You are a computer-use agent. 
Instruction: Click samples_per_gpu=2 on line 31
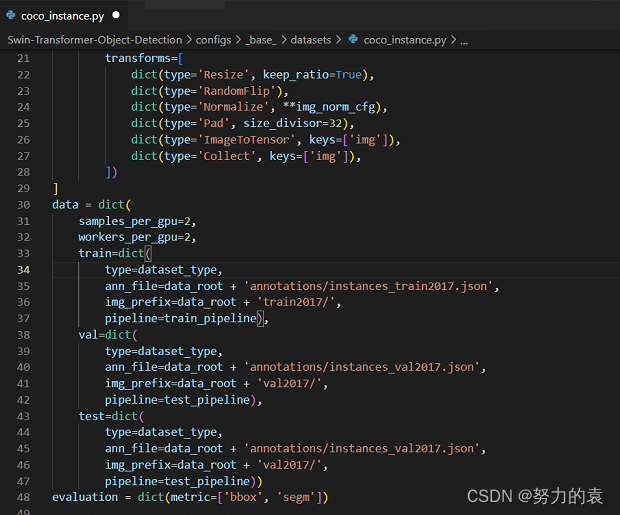134,221
